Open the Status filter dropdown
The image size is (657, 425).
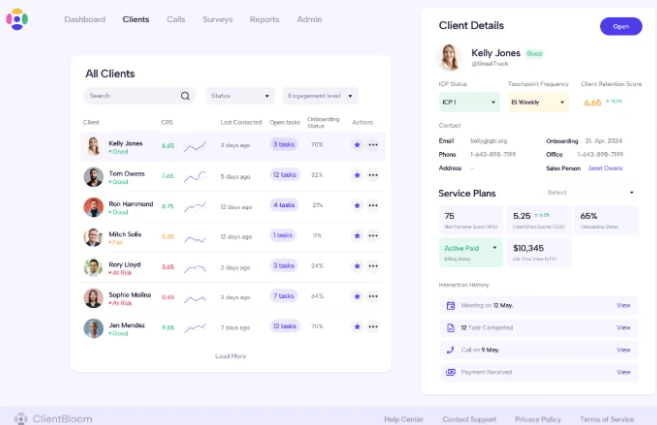point(240,96)
